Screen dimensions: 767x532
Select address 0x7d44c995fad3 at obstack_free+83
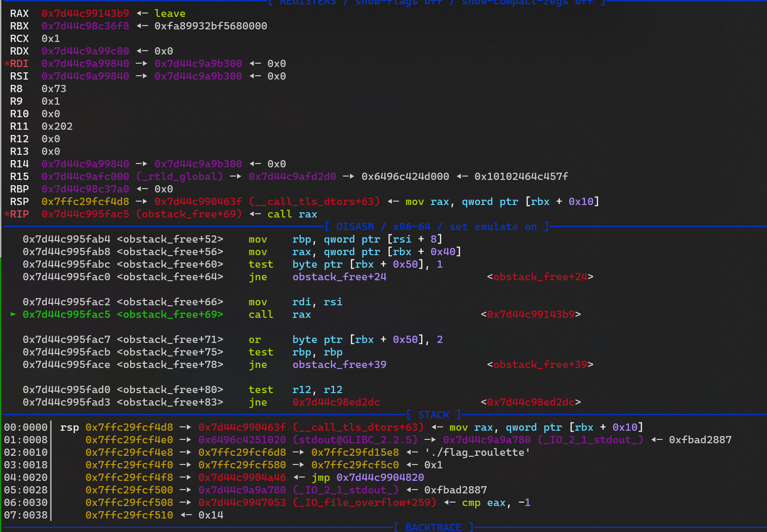[67, 402]
